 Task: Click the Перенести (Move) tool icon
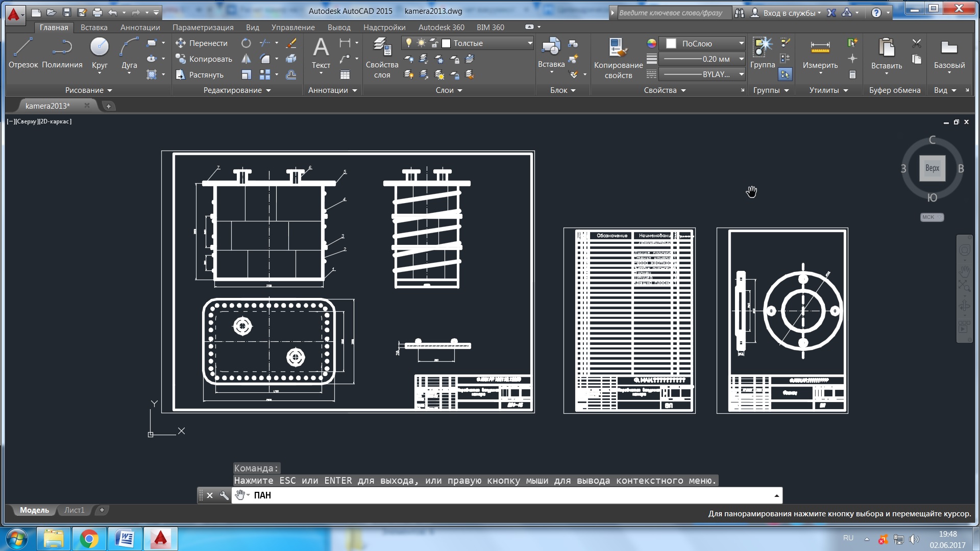(181, 43)
